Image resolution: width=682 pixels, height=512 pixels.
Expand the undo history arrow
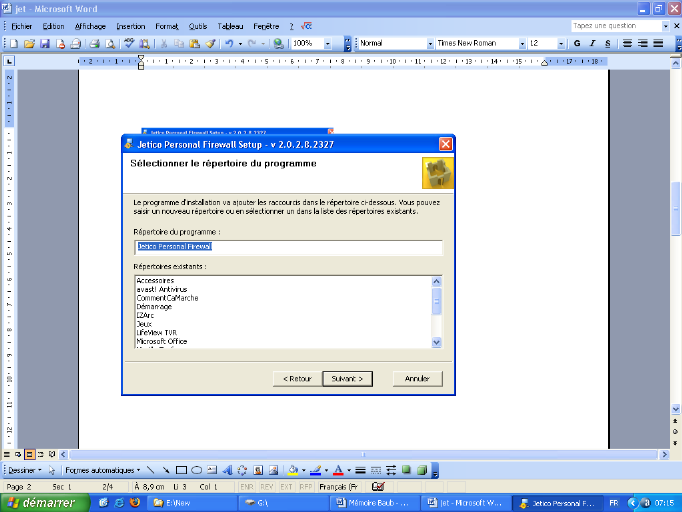[240, 44]
